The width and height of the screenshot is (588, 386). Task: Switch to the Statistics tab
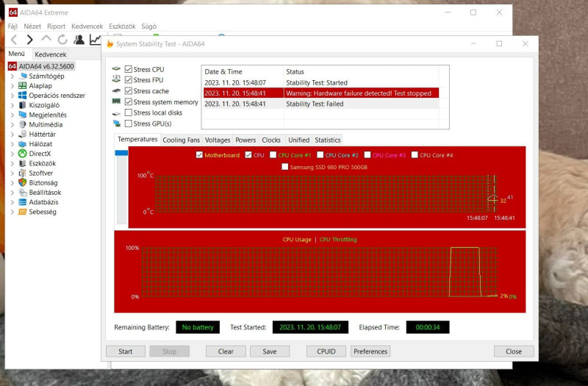click(327, 140)
